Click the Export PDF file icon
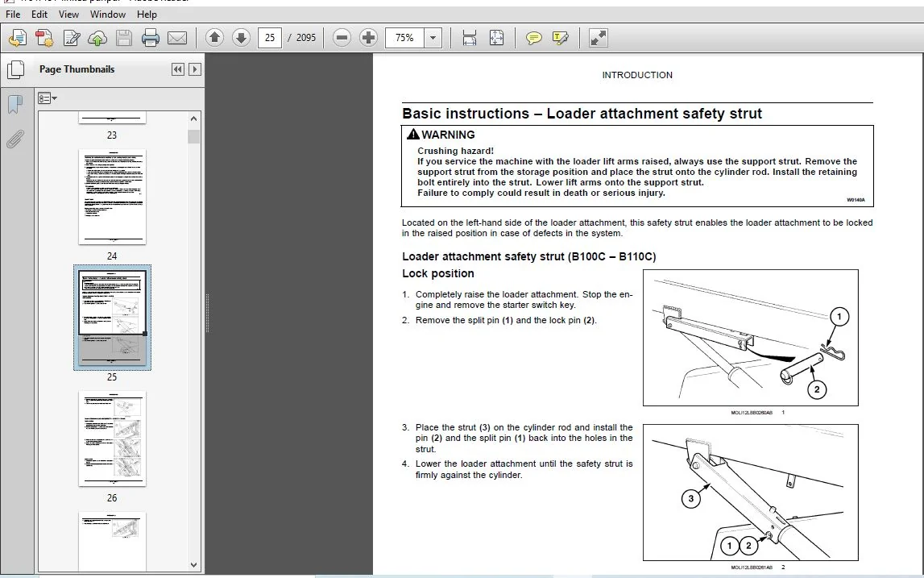924x578 pixels. 44,38
